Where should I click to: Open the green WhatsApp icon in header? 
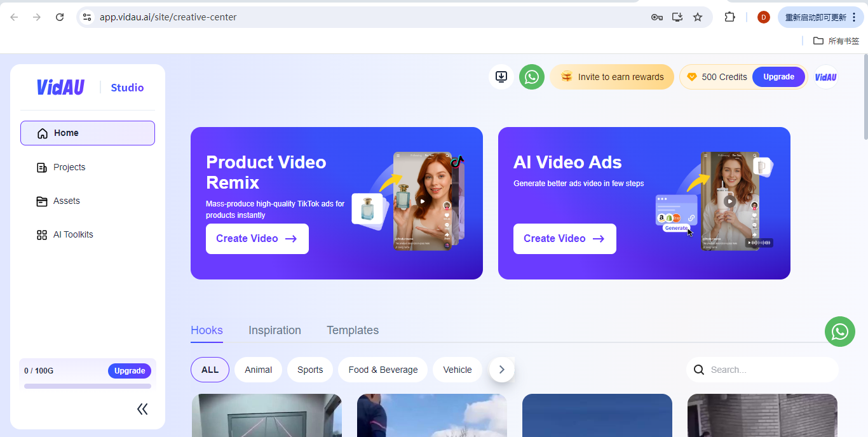(532, 77)
